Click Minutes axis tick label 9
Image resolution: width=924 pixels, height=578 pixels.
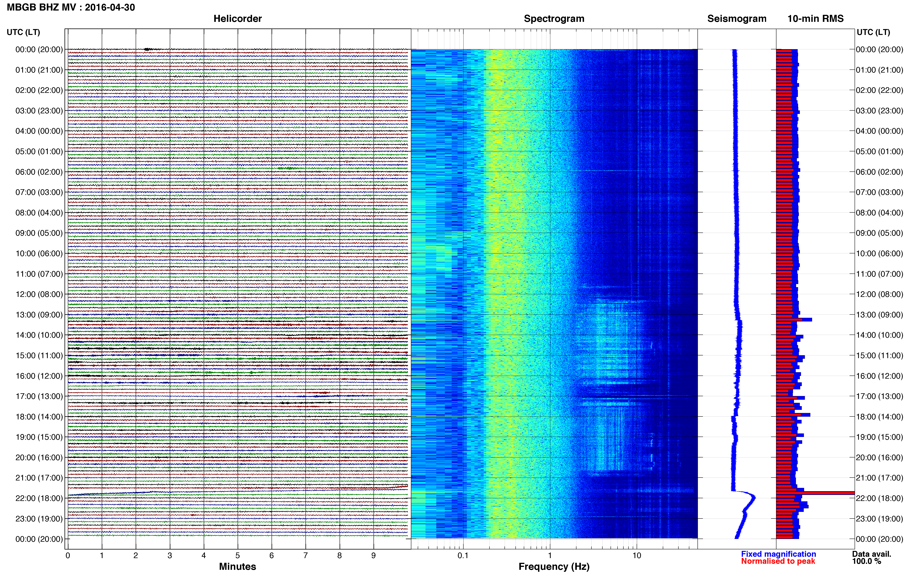click(373, 555)
